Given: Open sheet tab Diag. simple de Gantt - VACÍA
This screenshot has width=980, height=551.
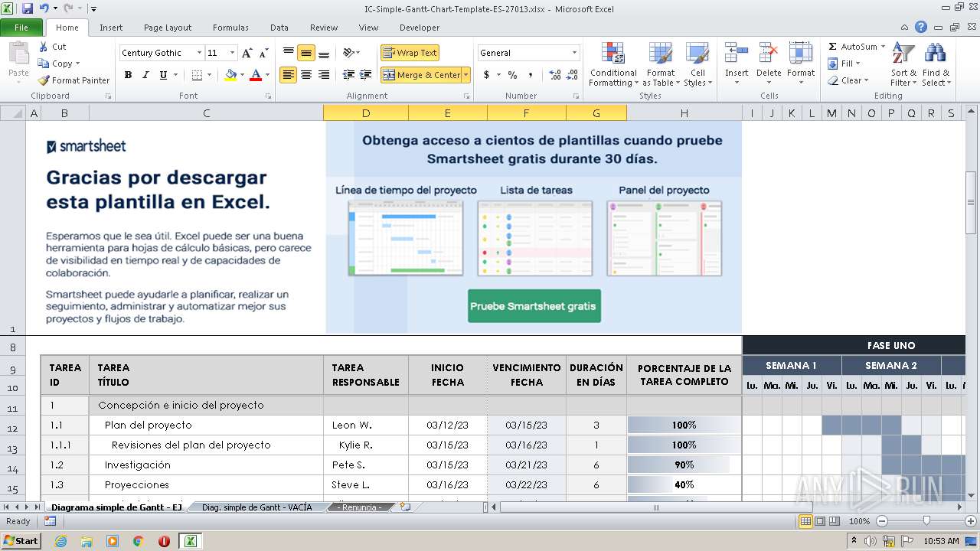Looking at the screenshot, I should (256, 507).
